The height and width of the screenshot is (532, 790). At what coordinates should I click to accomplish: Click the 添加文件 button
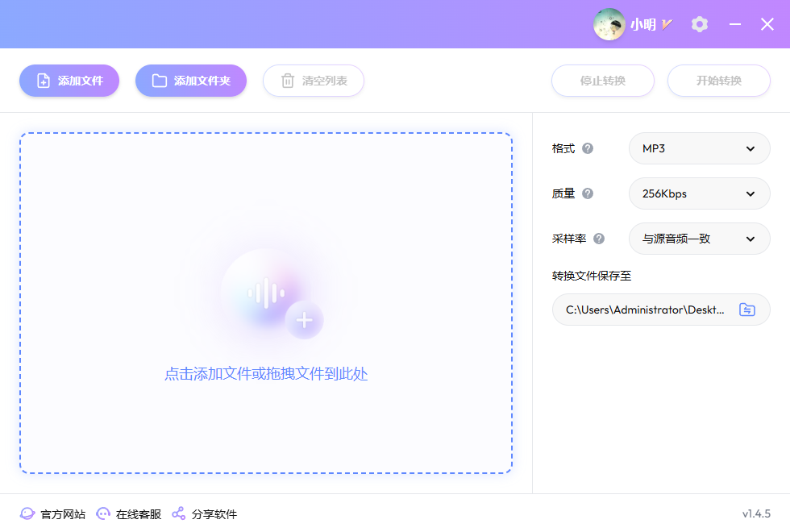pos(69,81)
